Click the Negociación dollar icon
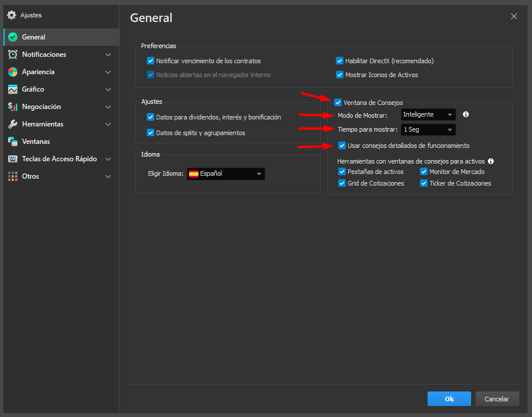Viewport: 532px width, 417px height. click(12, 107)
